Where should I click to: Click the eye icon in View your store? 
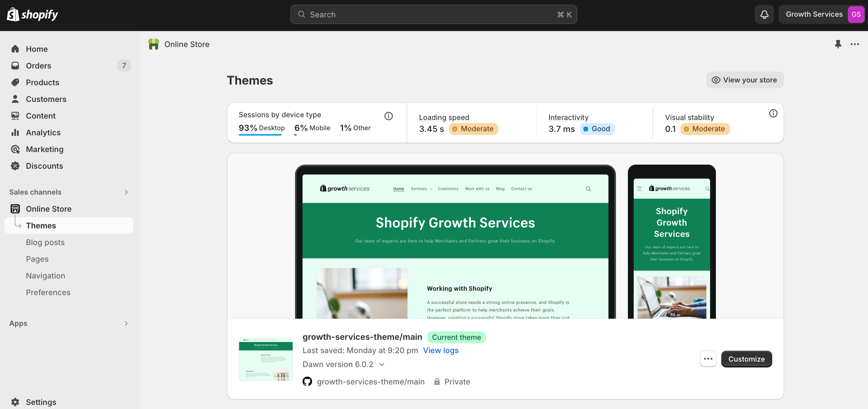click(x=716, y=80)
